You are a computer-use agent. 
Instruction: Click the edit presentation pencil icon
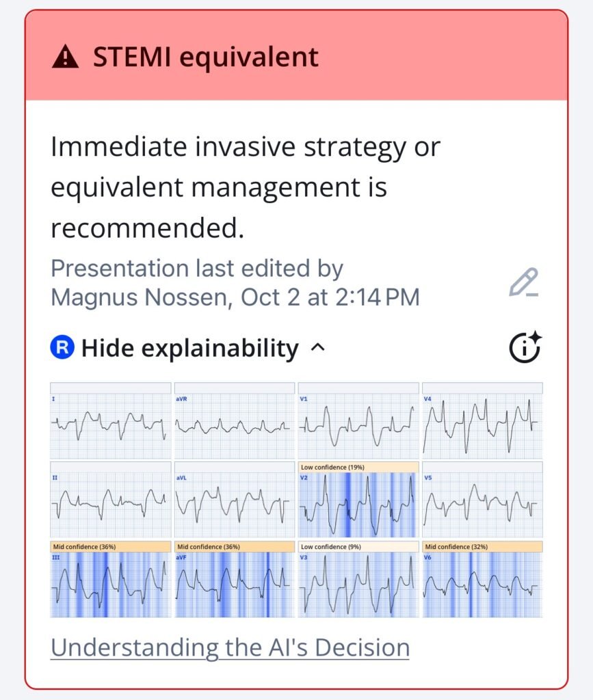tap(523, 283)
